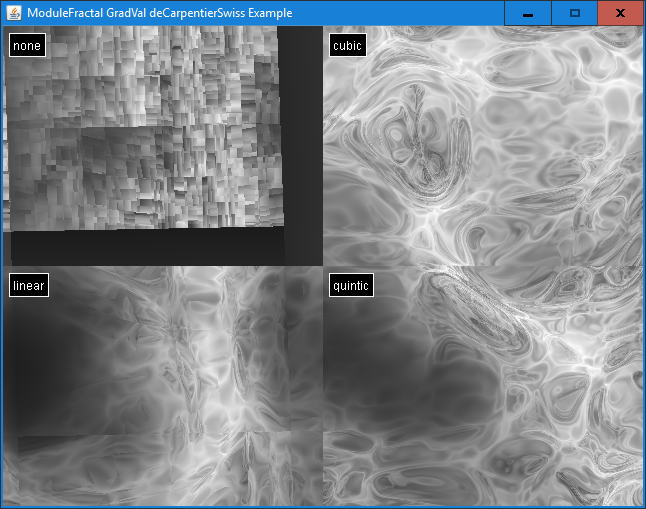Click the window title text 'ModuleFractal GradVal deCarpentierSwiss Example'
646x509 pixels.
point(160,13)
